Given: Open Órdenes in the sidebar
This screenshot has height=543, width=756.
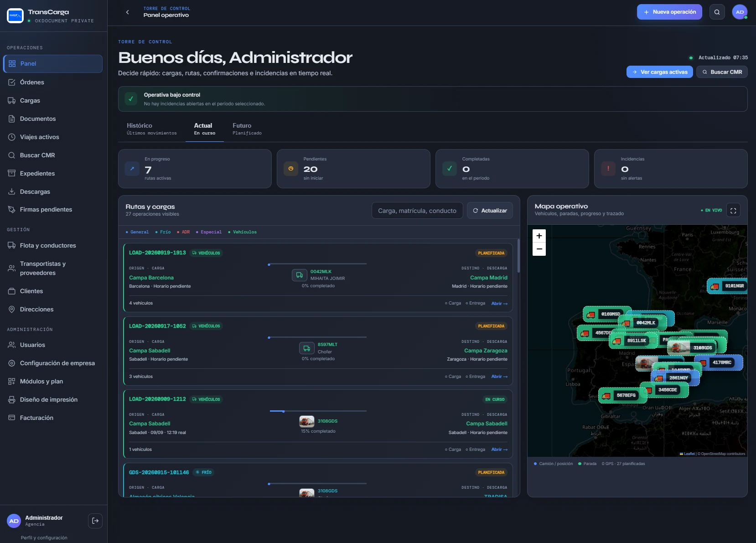Looking at the screenshot, I should pos(53,82).
